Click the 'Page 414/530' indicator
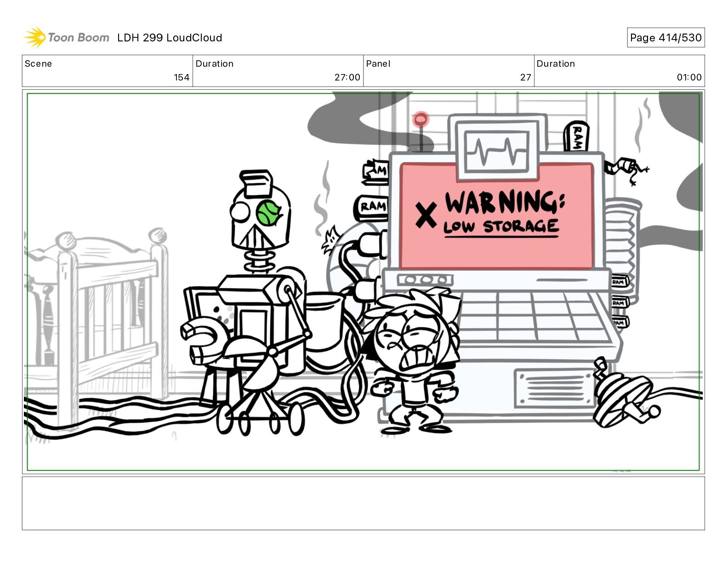Image resolution: width=728 pixels, height=563 pixels. click(x=665, y=38)
